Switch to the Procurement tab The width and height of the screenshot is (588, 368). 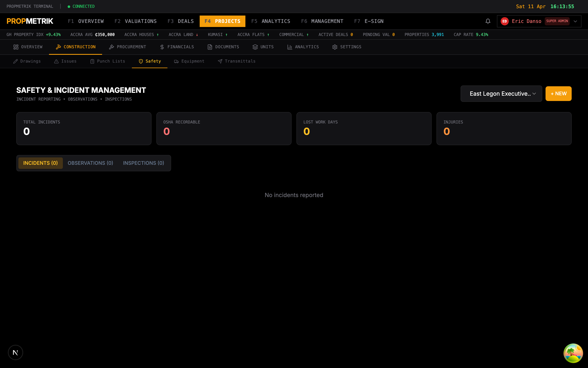tap(128, 47)
